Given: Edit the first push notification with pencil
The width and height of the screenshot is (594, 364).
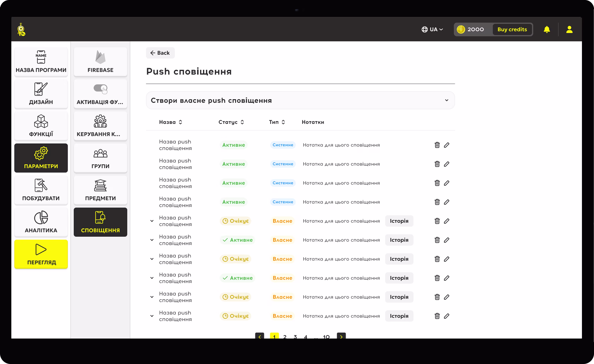Looking at the screenshot, I should tap(446, 145).
